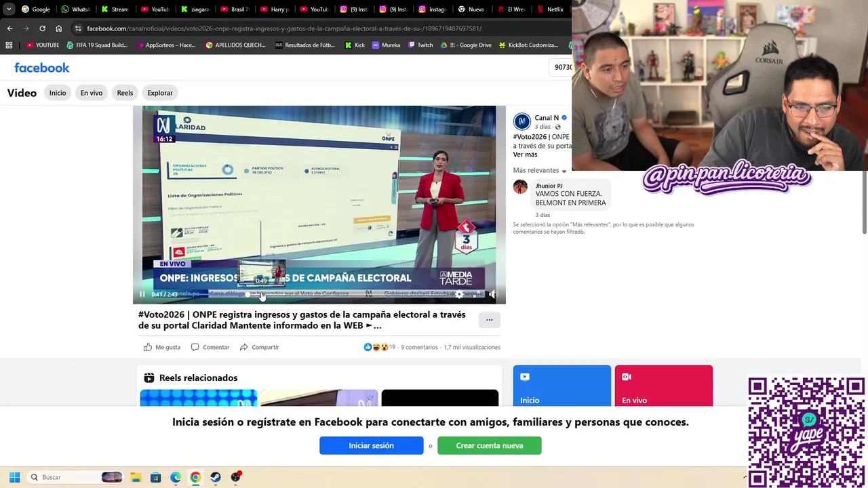Click the browser home icon
Image resolution: width=868 pixels, height=488 pixels.
[59, 28]
